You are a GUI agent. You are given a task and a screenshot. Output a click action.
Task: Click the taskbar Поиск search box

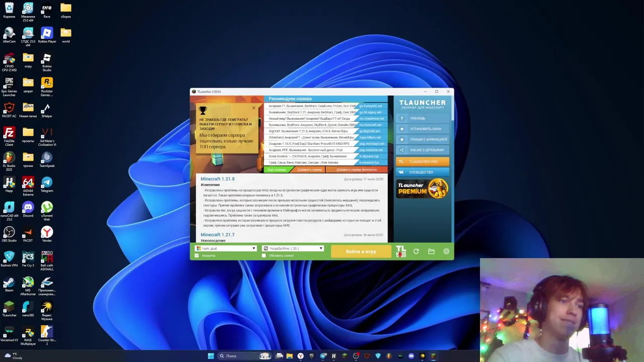245,356
